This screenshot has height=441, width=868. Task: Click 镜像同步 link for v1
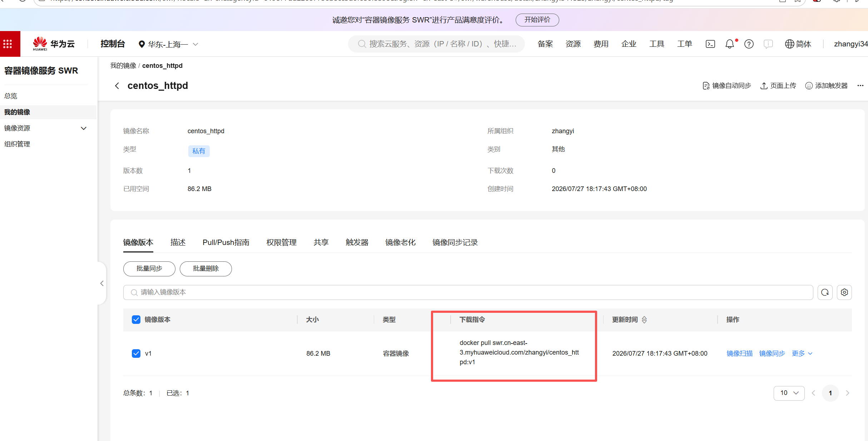(x=772, y=354)
